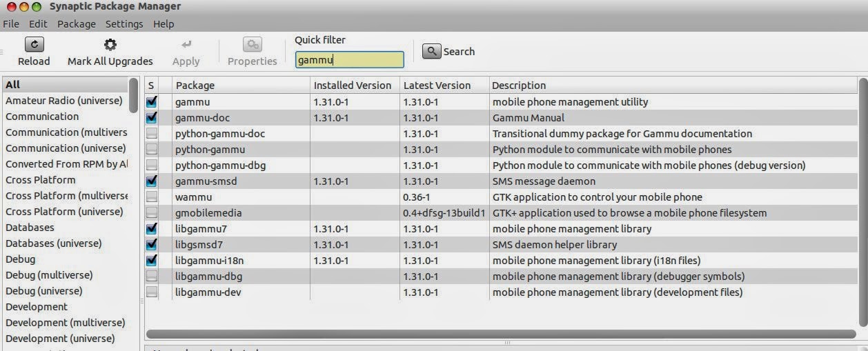The width and height of the screenshot is (868, 351).
Task: Select the wammu package name
Action: point(194,197)
